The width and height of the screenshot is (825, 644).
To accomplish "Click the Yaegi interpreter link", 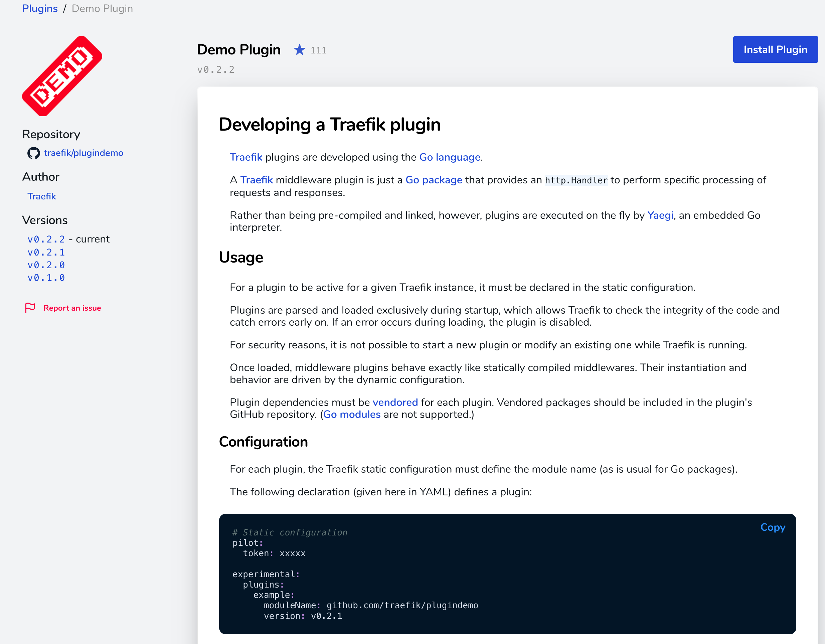I will point(660,215).
